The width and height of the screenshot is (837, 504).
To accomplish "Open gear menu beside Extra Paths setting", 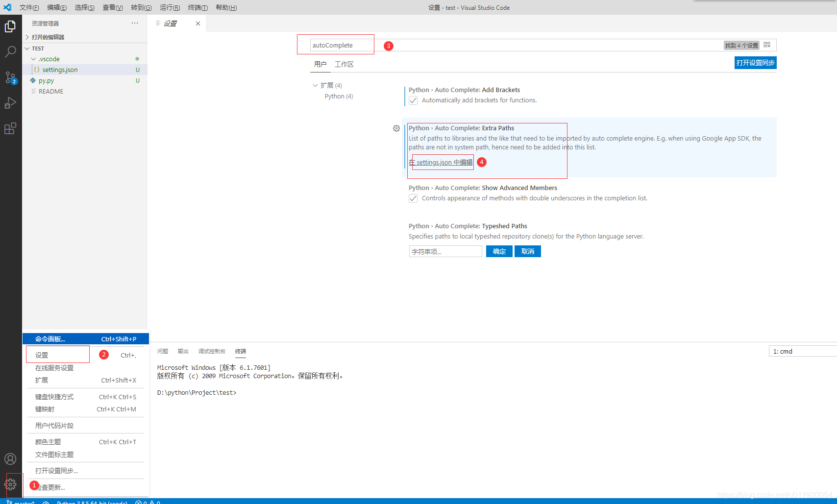I will tap(396, 128).
